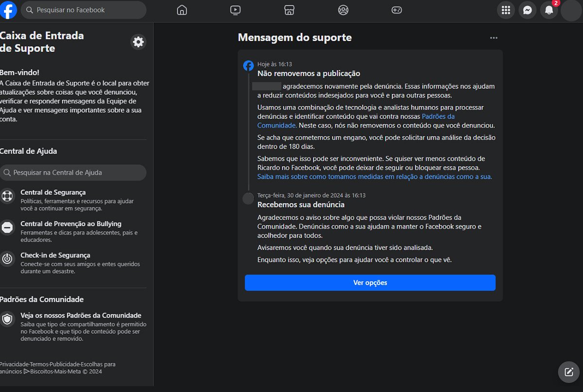This screenshot has width=583, height=392.
Task: Click the Central de Prevenção ao Bullying icon
Action: 7,227
